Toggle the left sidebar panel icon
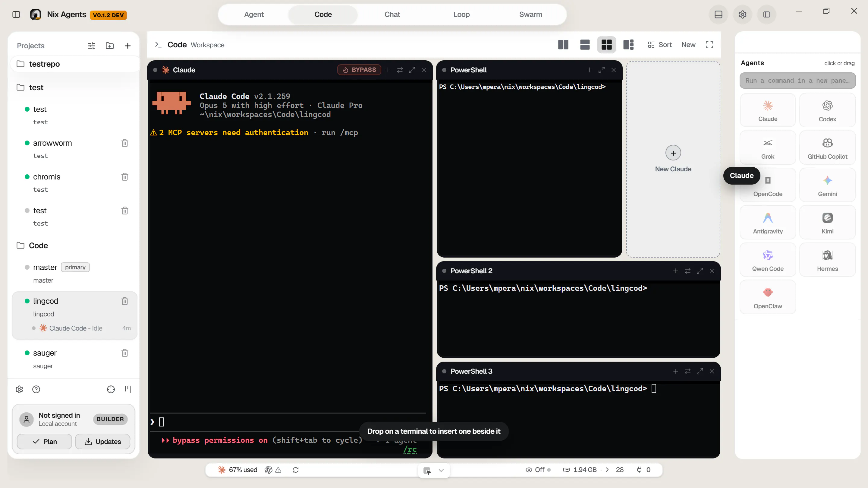Screen dimensions: 868x488 click(16, 14)
